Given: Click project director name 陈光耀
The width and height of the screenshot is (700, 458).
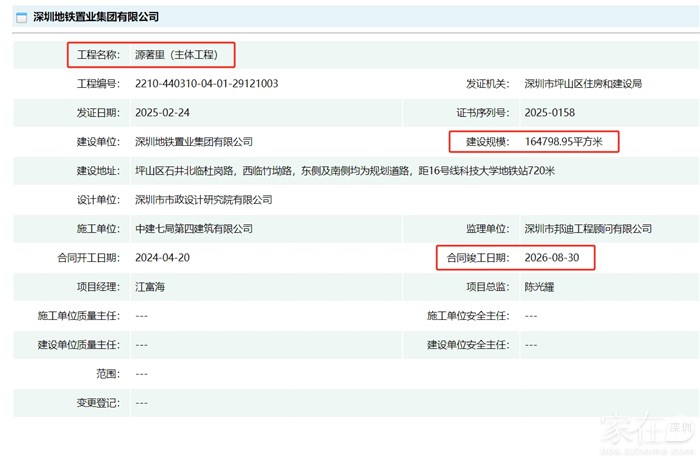Looking at the screenshot, I should click(543, 287).
